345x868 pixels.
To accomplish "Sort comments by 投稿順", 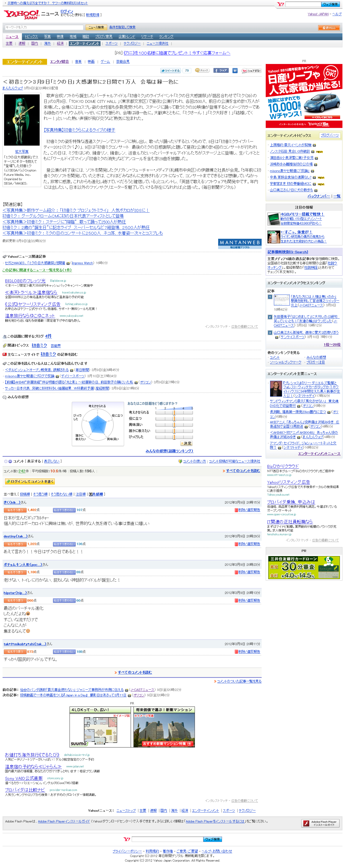I will click(25, 494).
